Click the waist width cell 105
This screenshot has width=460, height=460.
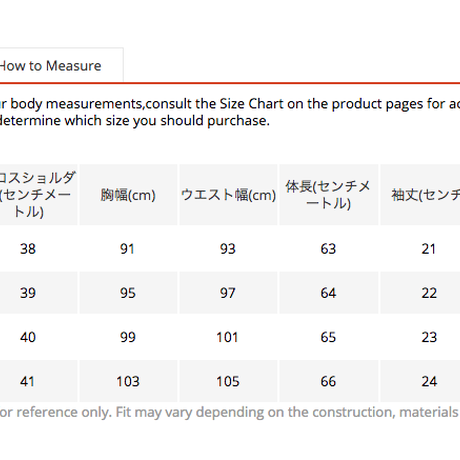[x=228, y=381]
